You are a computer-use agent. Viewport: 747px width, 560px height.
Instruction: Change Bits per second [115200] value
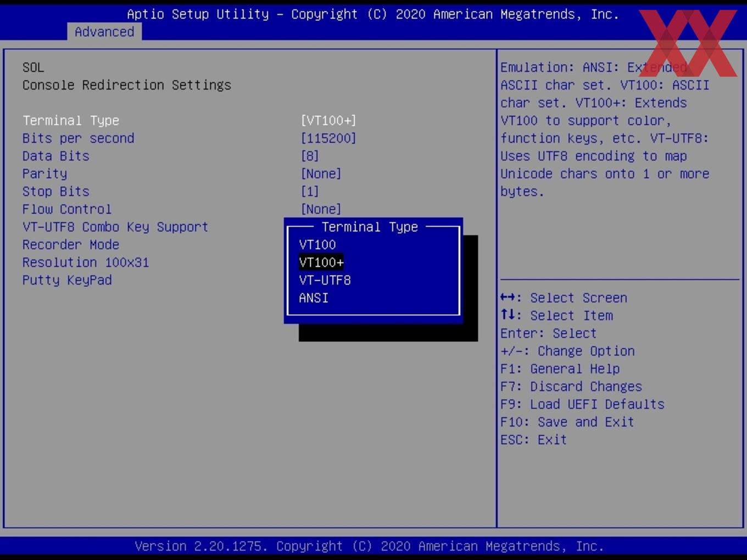[328, 138]
